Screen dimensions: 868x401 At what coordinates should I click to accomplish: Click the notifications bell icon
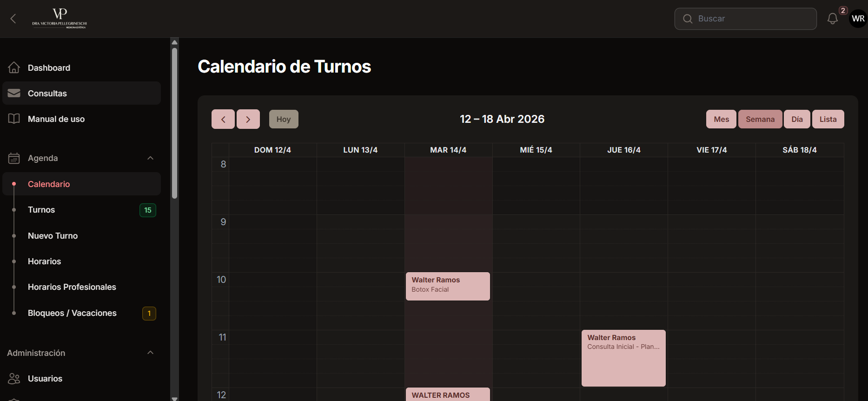coord(832,19)
